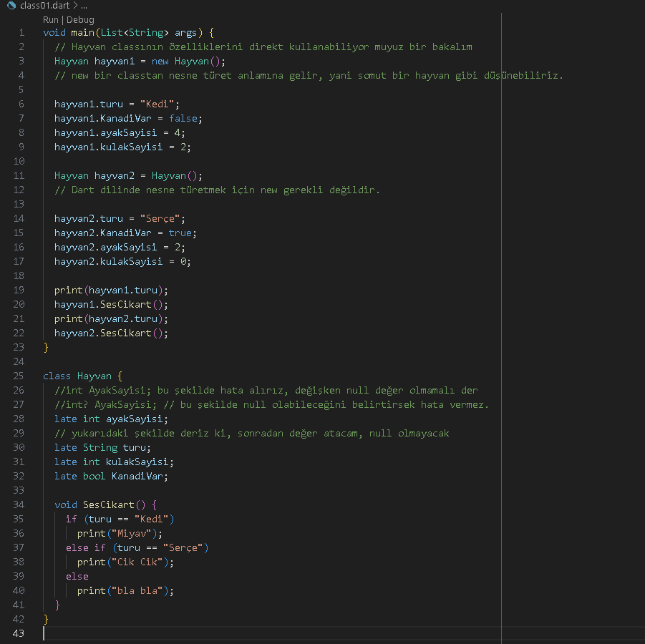Click 'hayvan1.kulakSayisi' on line 9

[x=109, y=147]
